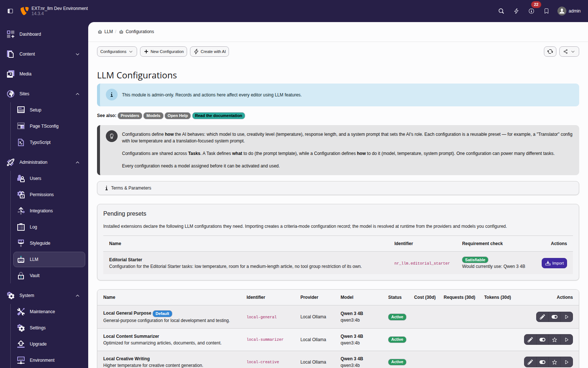Click the LLM breadcrumb
The height and width of the screenshot is (368, 588).
point(105,32)
